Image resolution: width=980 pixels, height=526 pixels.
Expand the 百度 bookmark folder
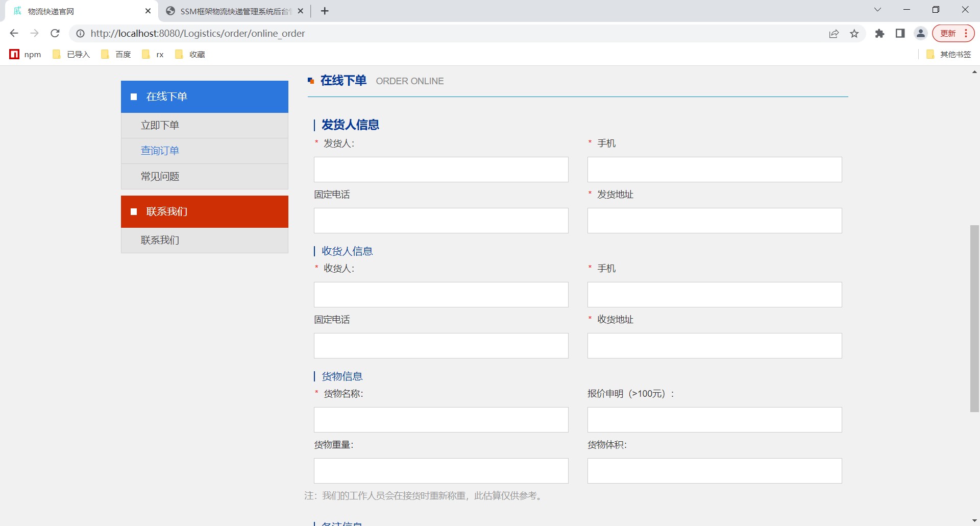tap(116, 54)
